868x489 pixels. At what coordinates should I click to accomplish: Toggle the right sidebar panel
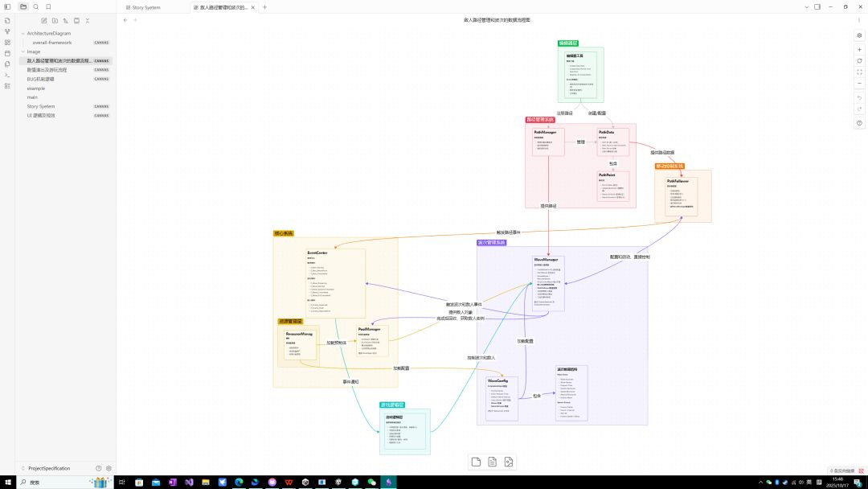coord(817,7)
